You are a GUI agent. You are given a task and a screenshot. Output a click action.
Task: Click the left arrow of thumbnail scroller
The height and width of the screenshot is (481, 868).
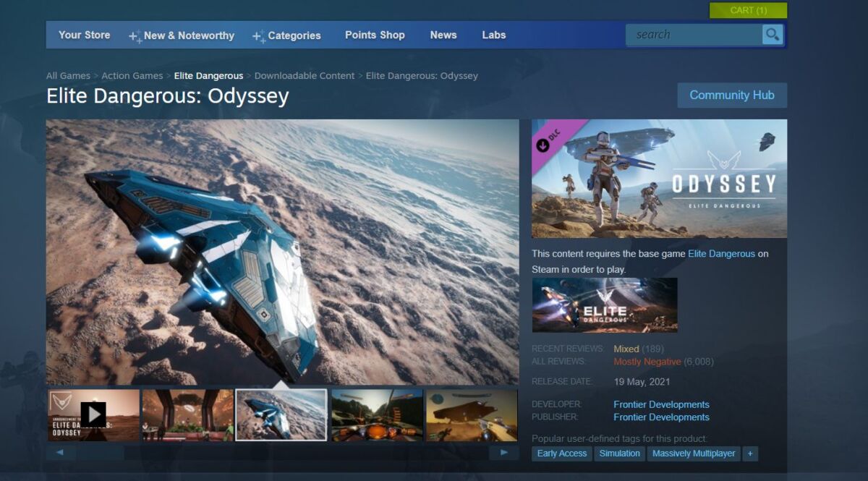(60, 453)
